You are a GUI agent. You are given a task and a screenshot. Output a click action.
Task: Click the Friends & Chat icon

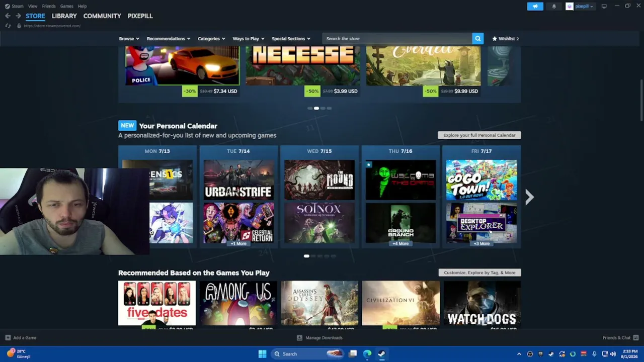pyautogui.click(x=636, y=338)
